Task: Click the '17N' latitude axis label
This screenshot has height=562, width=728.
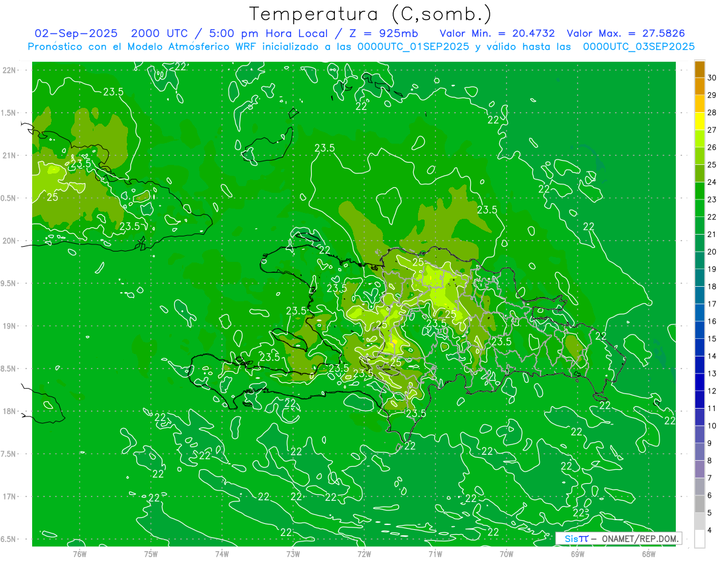Action: pyautogui.click(x=8, y=497)
